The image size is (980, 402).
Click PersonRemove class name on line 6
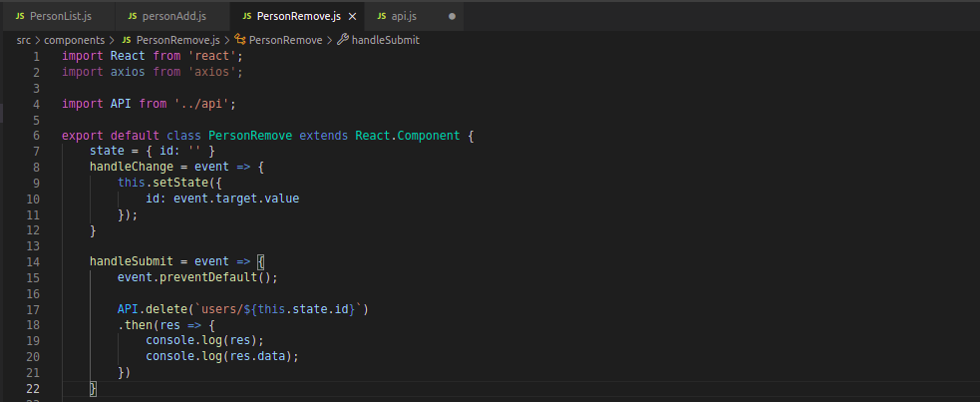tap(250, 136)
